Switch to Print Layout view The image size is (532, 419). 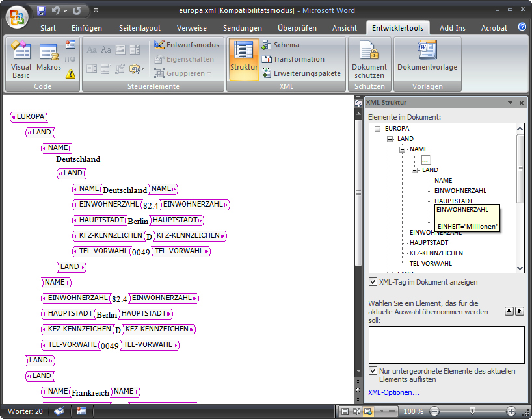tap(345, 412)
